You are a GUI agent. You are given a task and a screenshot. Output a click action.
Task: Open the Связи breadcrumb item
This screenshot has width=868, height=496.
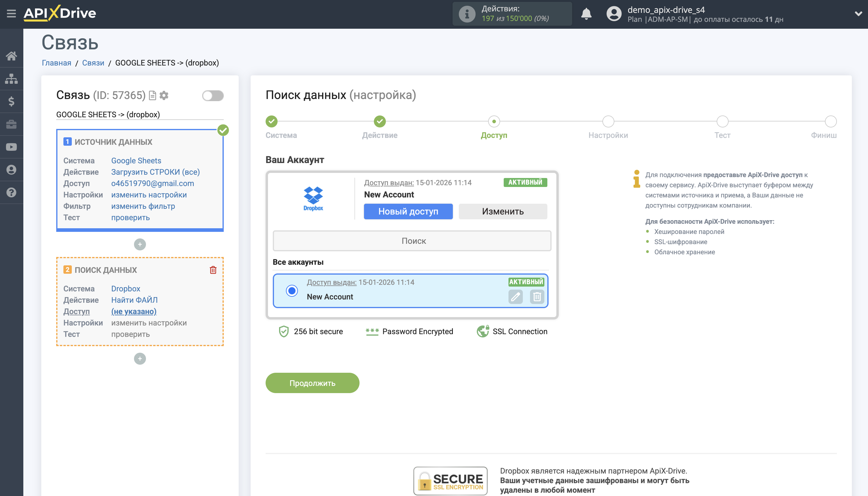tap(93, 63)
